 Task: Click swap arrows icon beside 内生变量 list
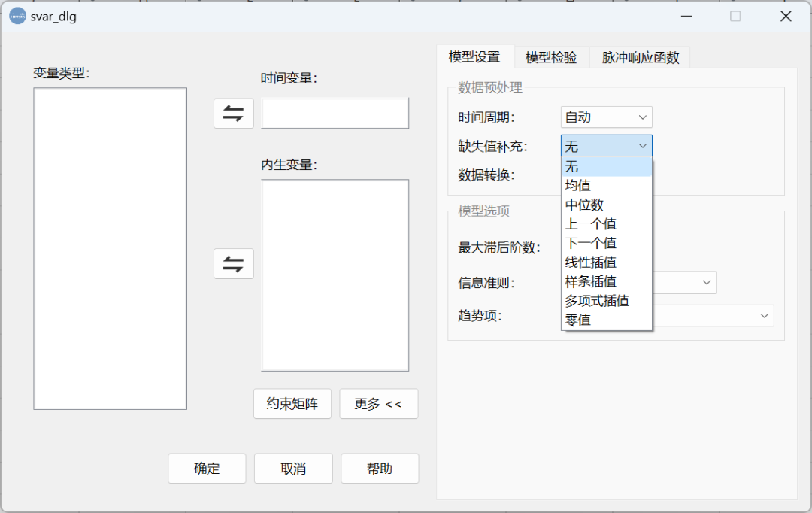pyautogui.click(x=233, y=264)
